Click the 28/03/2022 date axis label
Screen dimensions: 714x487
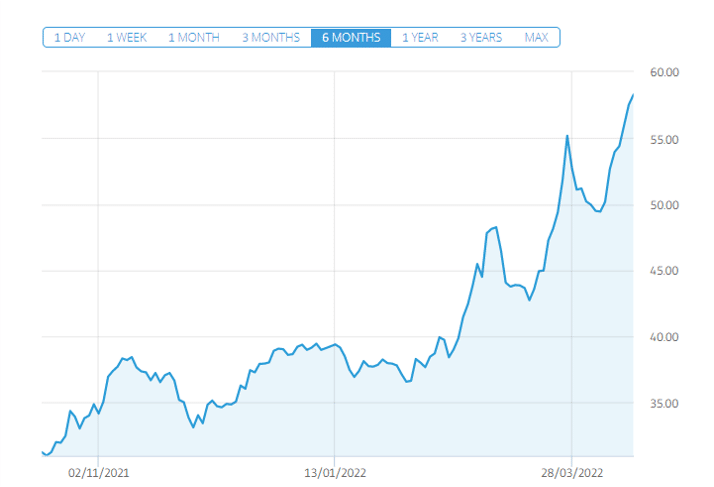coord(572,473)
